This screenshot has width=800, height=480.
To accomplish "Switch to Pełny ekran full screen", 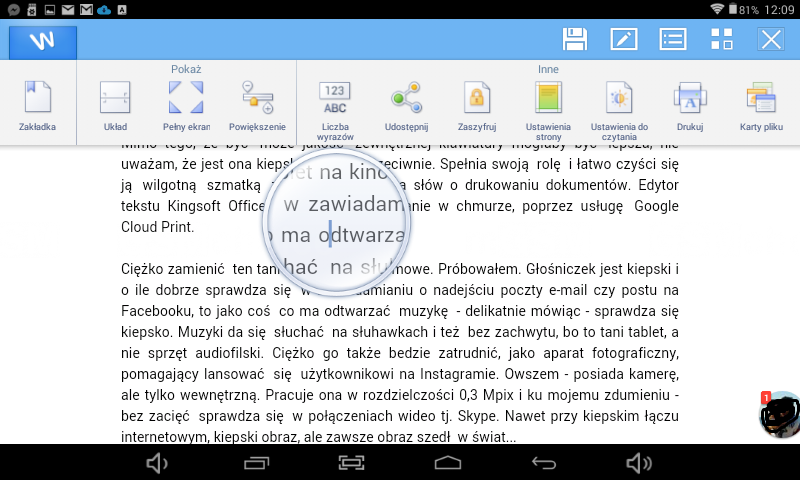I will [x=186, y=105].
